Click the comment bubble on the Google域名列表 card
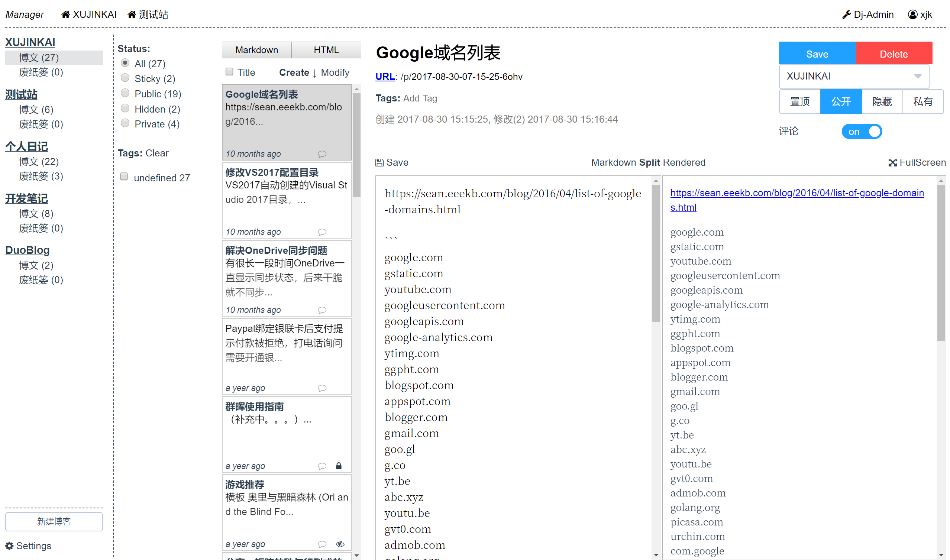The width and height of the screenshot is (950, 560). pyautogui.click(x=321, y=154)
